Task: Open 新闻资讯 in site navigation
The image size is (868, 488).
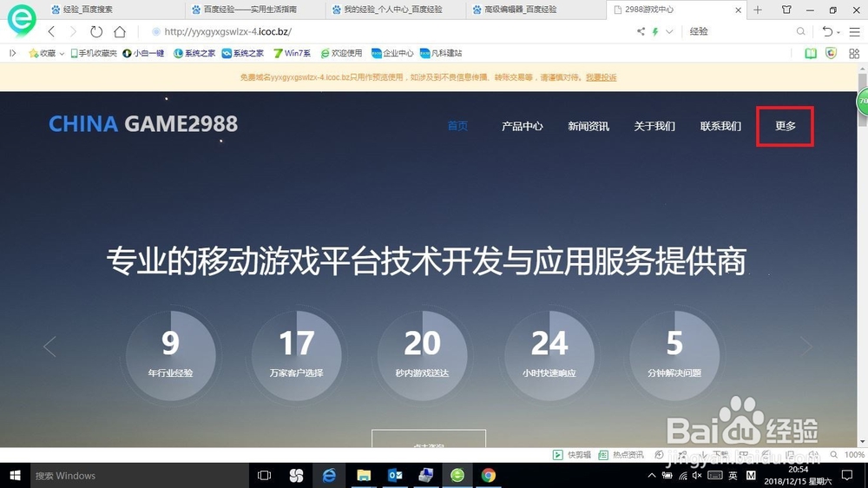Action: pos(589,126)
